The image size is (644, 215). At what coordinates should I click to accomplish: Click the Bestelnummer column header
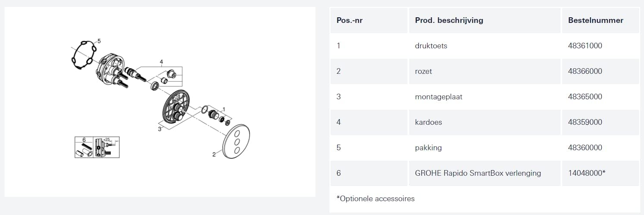(x=595, y=20)
